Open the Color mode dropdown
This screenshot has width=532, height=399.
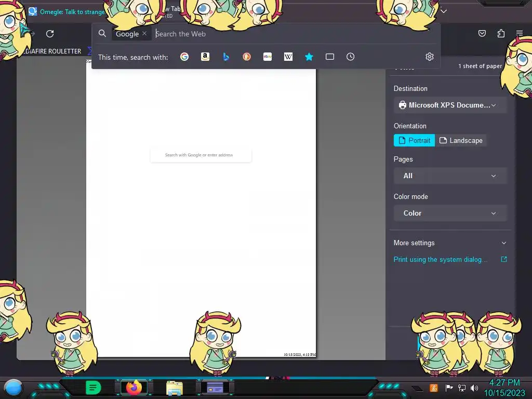[450, 213]
